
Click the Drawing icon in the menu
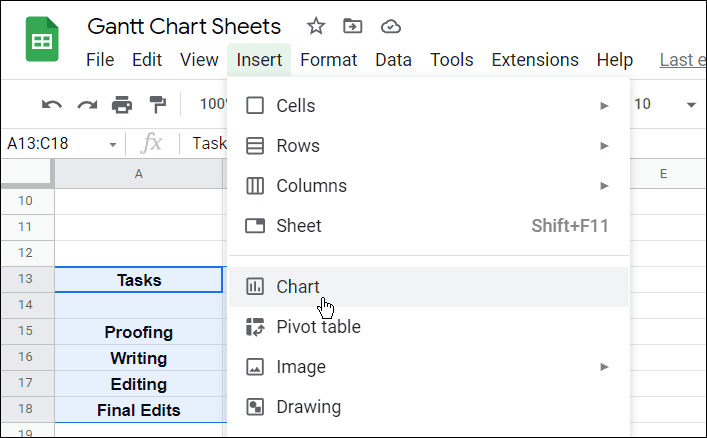255,407
